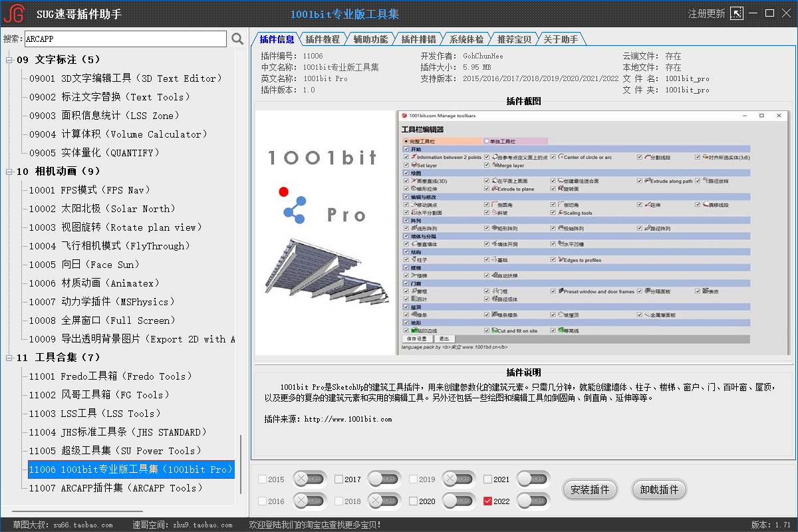Select 11004 JHS标准工具条 (JHS STANDARD)
Screen dimensions: 798x532
click(x=118, y=432)
